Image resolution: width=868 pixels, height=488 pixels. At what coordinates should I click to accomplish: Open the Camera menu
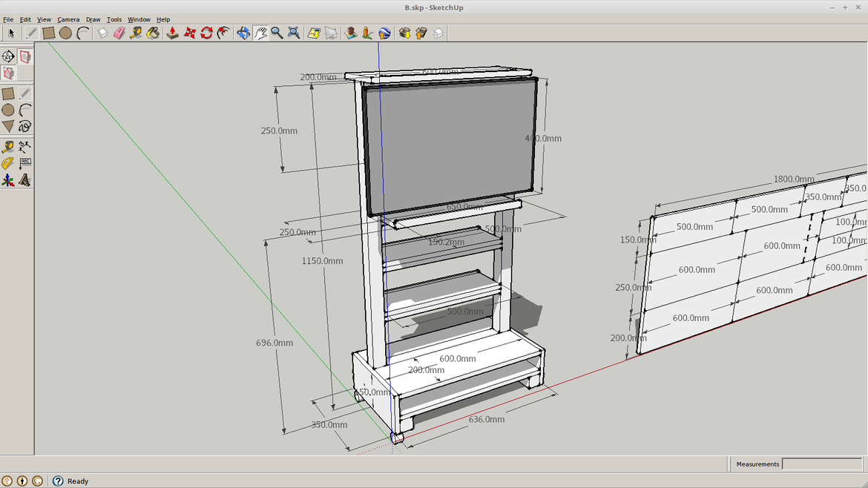point(68,19)
